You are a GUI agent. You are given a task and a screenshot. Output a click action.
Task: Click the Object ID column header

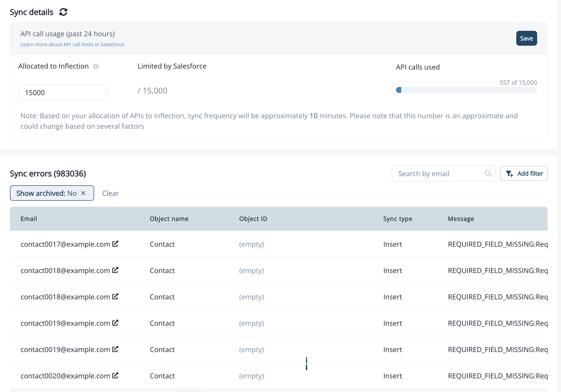[253, 219]
